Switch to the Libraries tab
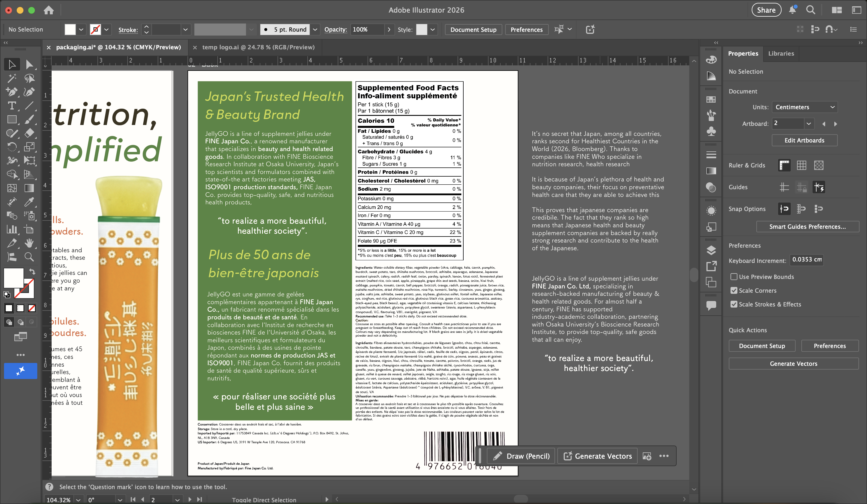867x504 pixels. click(781, 53)
